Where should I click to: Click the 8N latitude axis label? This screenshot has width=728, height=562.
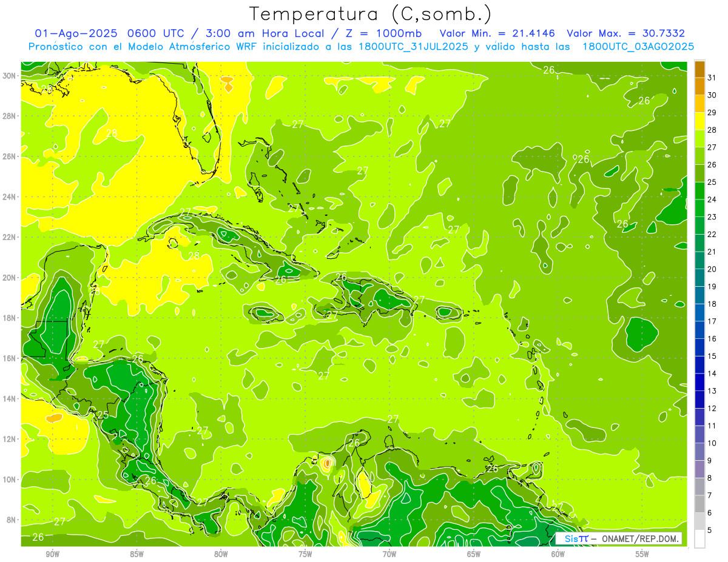click(x=12, y=520)
